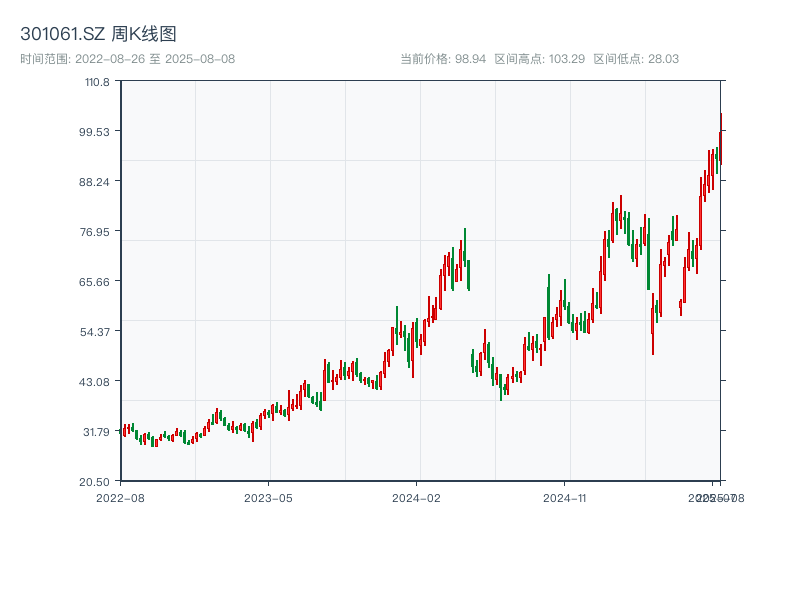Click the 2024-02 x-axis date label

click(x=416, y=497)
